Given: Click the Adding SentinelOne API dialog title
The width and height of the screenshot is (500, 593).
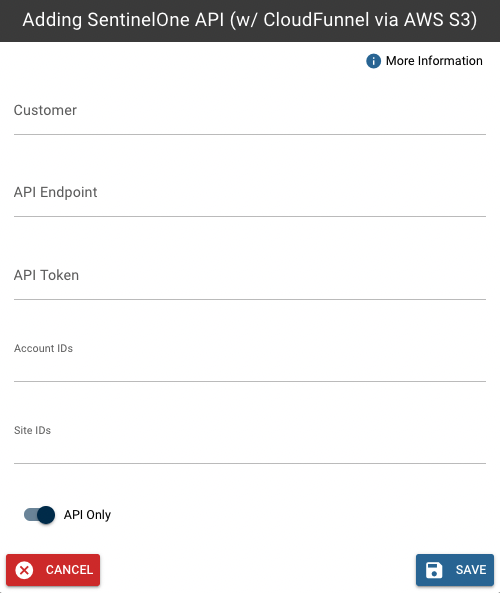Looking at the screenshot, I should coord(250,20).
